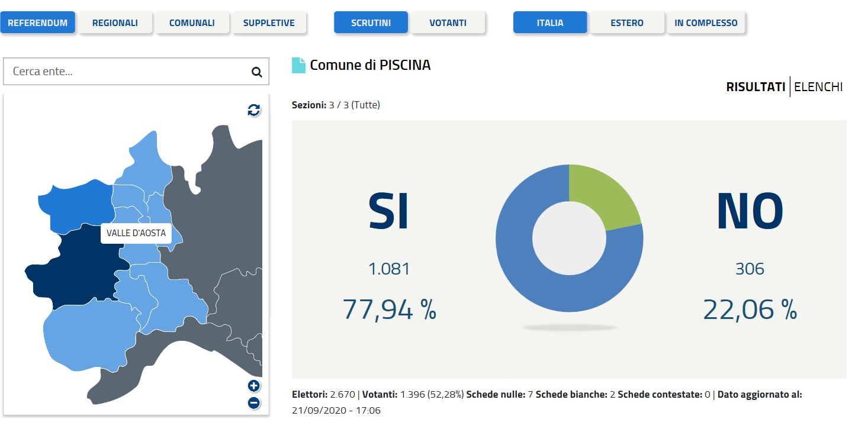The height and width of the screenshot is (432, 868).
Task: Switch to the REGIONALI tab
Action: point(115,23)
